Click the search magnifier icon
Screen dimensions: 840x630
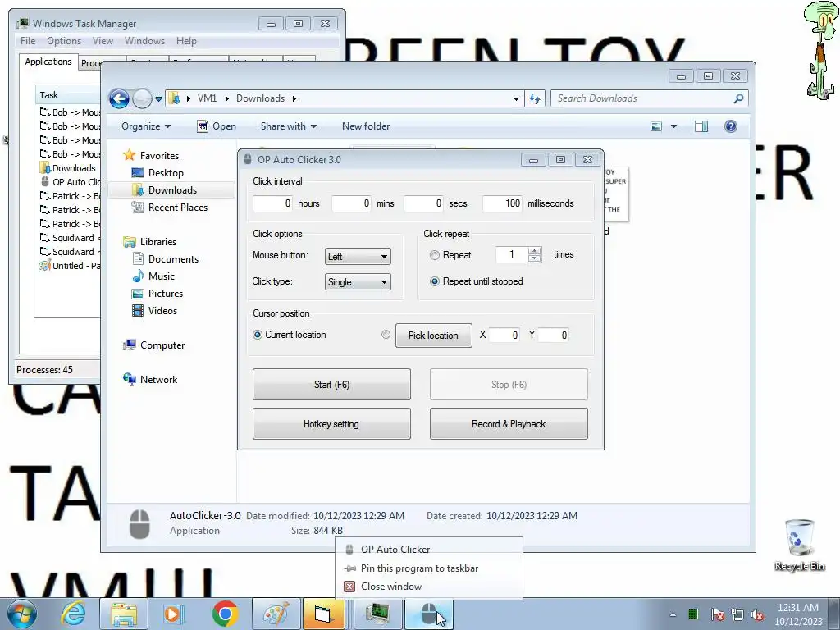(738, 98)
